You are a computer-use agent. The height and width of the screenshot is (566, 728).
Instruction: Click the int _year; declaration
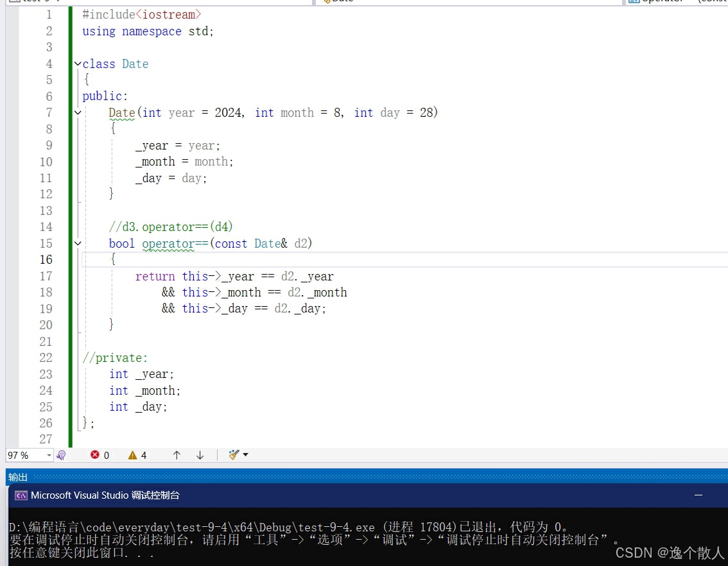[142, 374]
